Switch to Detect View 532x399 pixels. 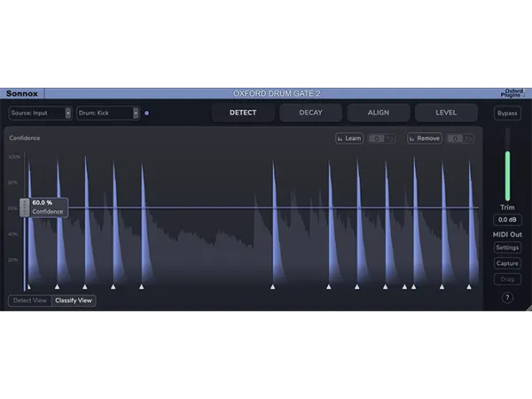pyautogui.click(x=29, y=301)
